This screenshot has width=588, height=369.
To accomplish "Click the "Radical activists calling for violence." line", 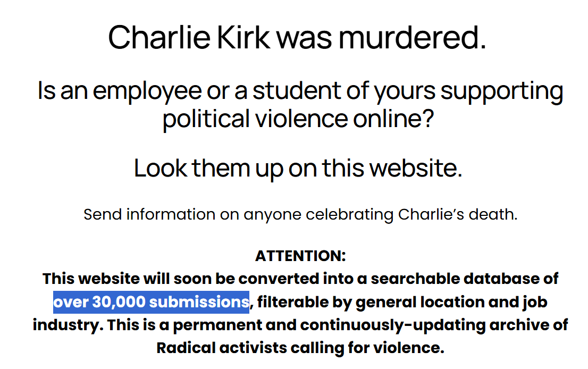I will pyautogui.click(x=300, y=348).
